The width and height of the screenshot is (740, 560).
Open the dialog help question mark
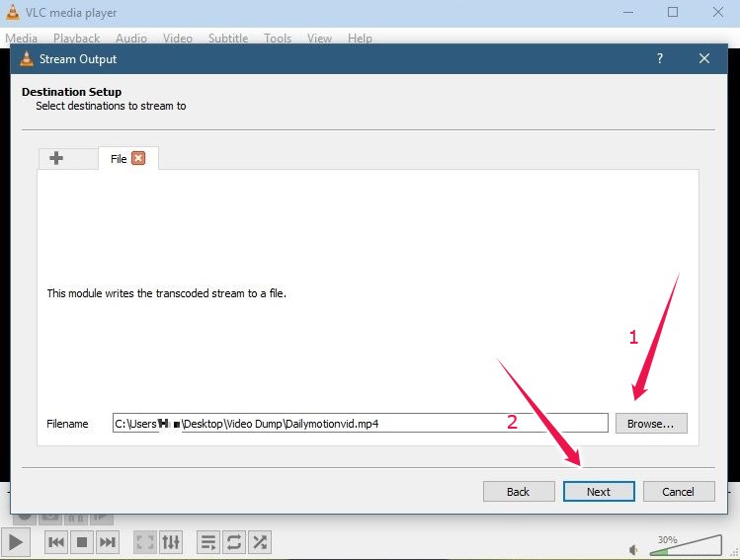click(660, 59)
